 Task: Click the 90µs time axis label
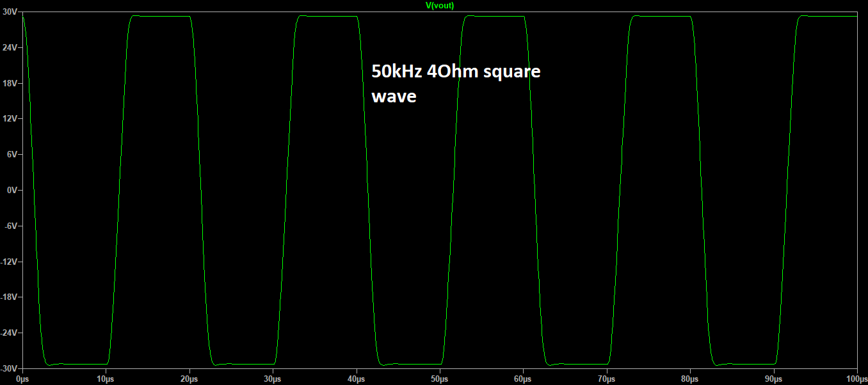tap(774, 380)
